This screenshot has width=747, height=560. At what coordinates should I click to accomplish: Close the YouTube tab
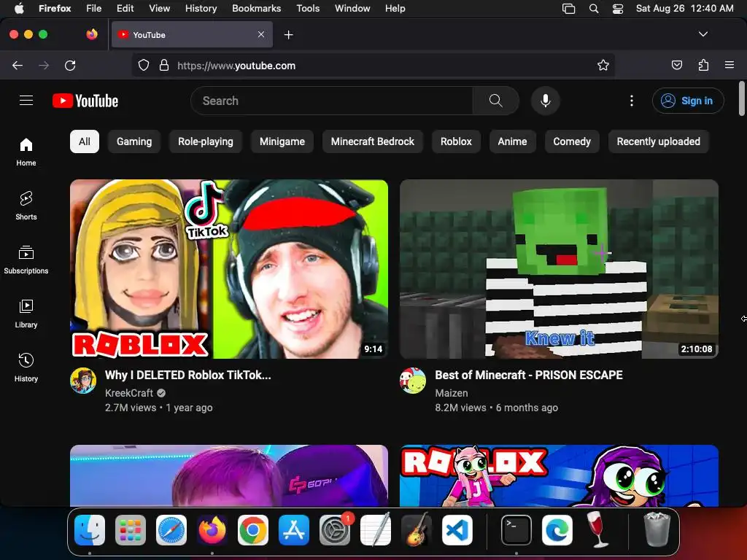click(x=261, y=34)
